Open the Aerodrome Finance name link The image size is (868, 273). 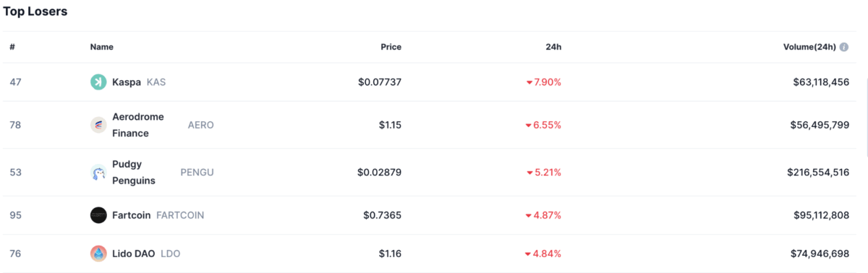pos(138,125)
